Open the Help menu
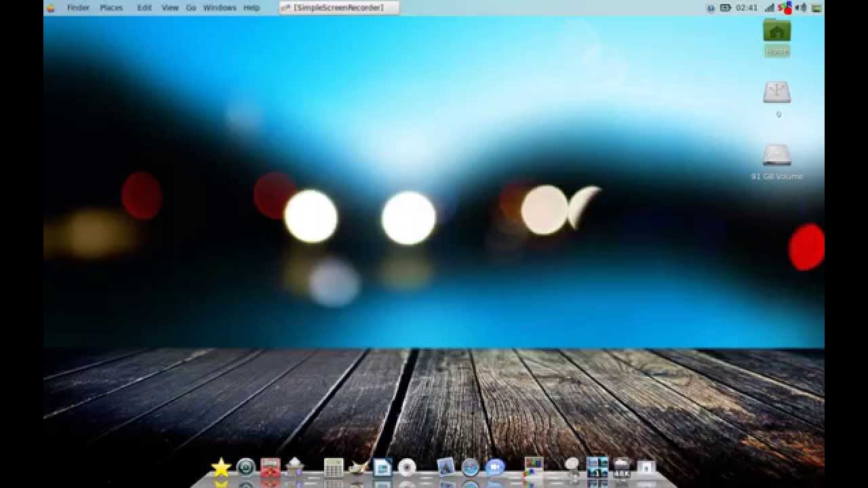The height and width of the screenshot is (488, 868). pyautogui.click(x=252, y=8)
